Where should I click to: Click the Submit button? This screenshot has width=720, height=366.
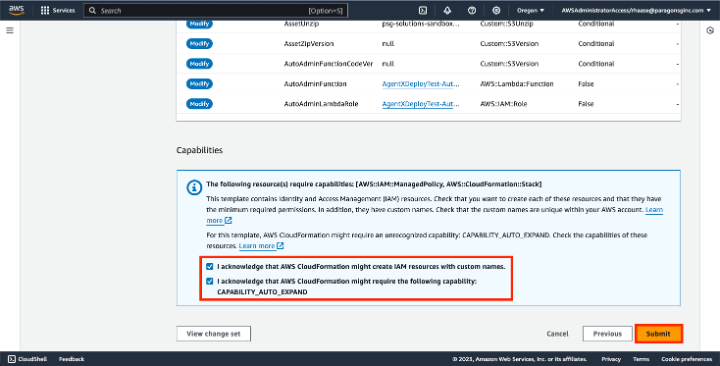click(658, 334)
